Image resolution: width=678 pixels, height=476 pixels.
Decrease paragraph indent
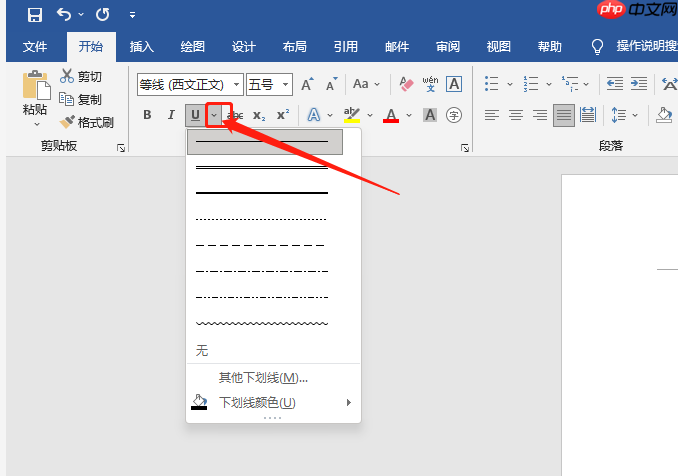(614, 84)
